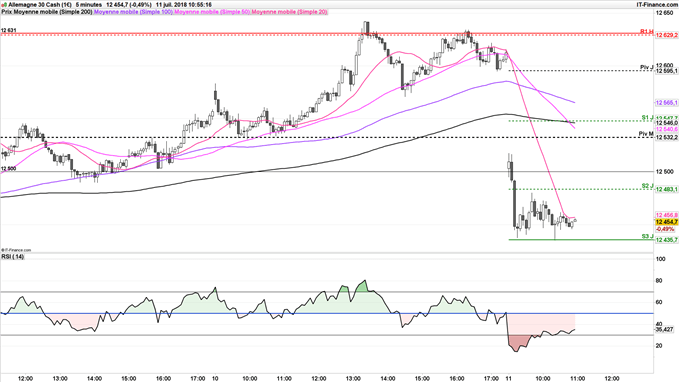Click the yellow current price tag 12 454,7
This screenshot has width=679, height=382.
[666, 222]
